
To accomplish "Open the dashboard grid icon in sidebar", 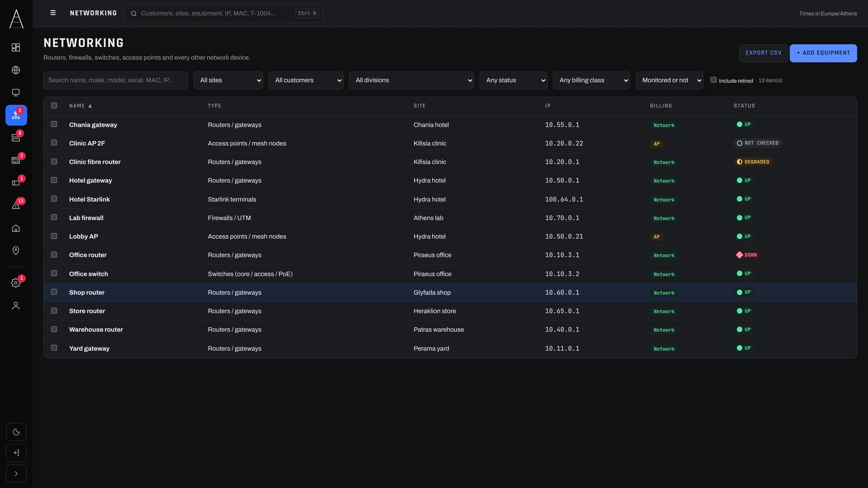I will point(16,47).
